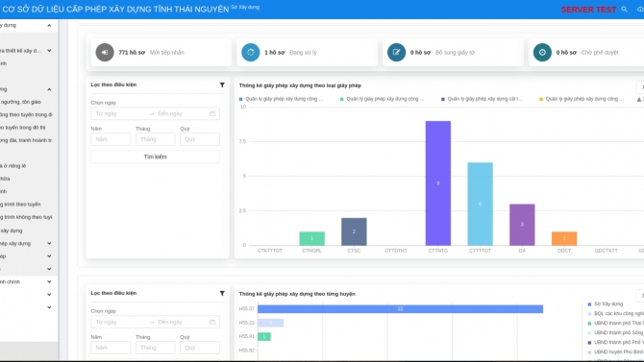Open the calendar icon in first date range

[x=212, y=113]
